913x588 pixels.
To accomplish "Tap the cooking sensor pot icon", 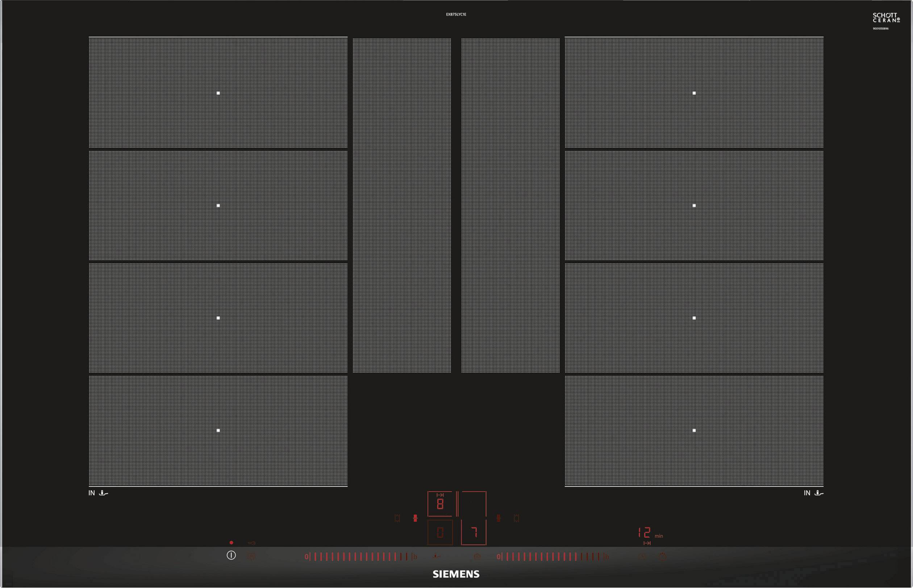I will pyautogui.click(x=477, y=557).
